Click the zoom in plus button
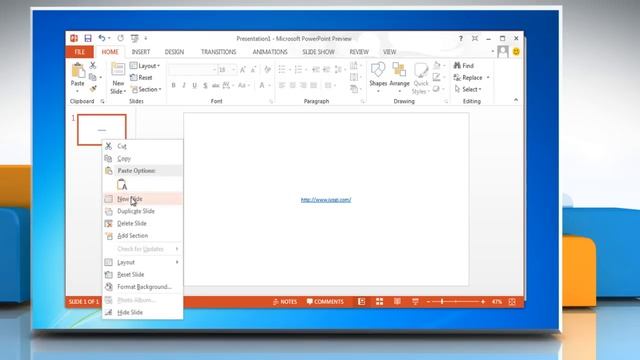The height and width of the screenshot is (360, 640). point(483,302)
